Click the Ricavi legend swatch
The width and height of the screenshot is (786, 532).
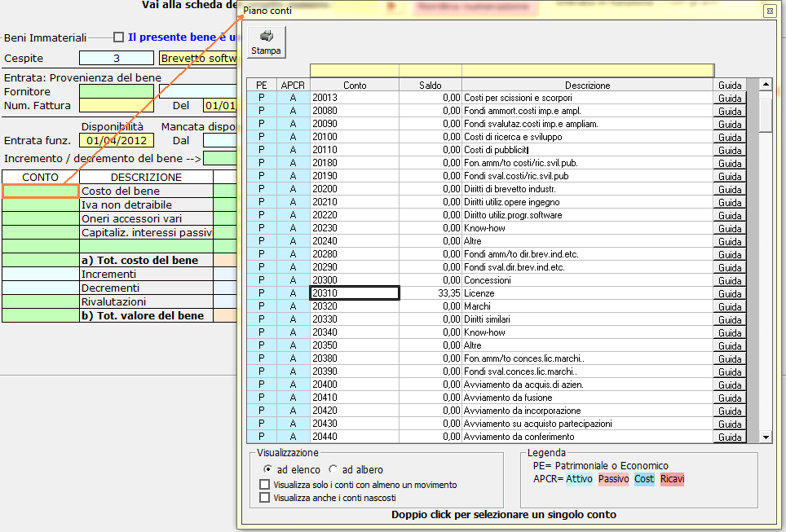click(672, 479)
